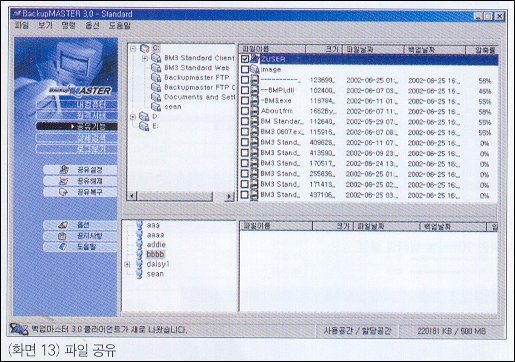Select the C: drive icon in tree
The image size is (515, 362).
(x=145, y=49)
